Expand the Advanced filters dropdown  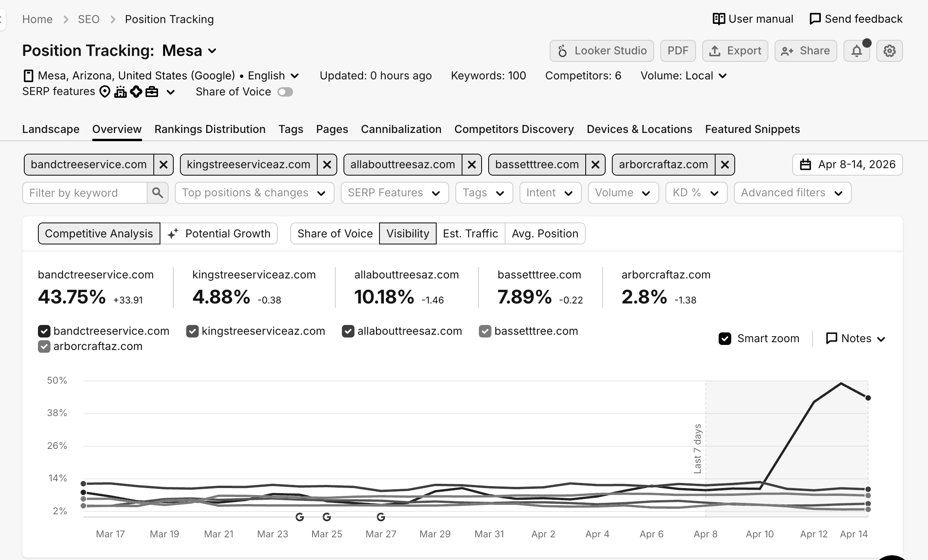pos(792,193)
